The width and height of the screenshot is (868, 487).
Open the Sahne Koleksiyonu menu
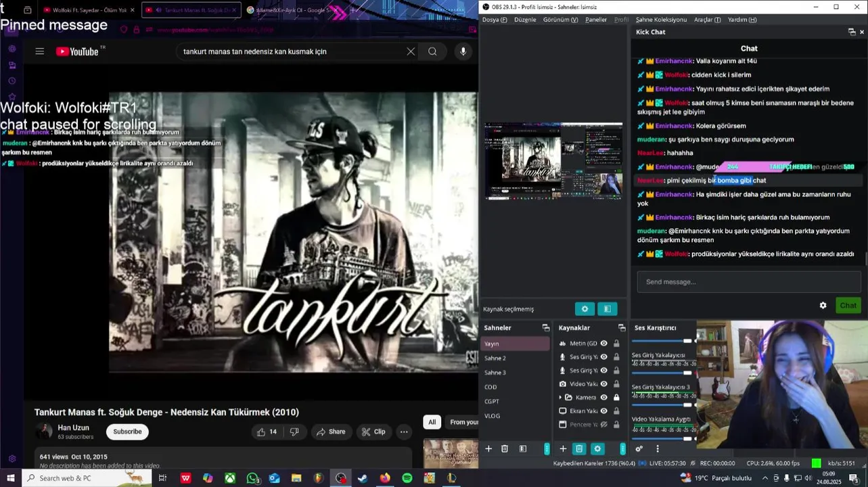pos(661,20)
